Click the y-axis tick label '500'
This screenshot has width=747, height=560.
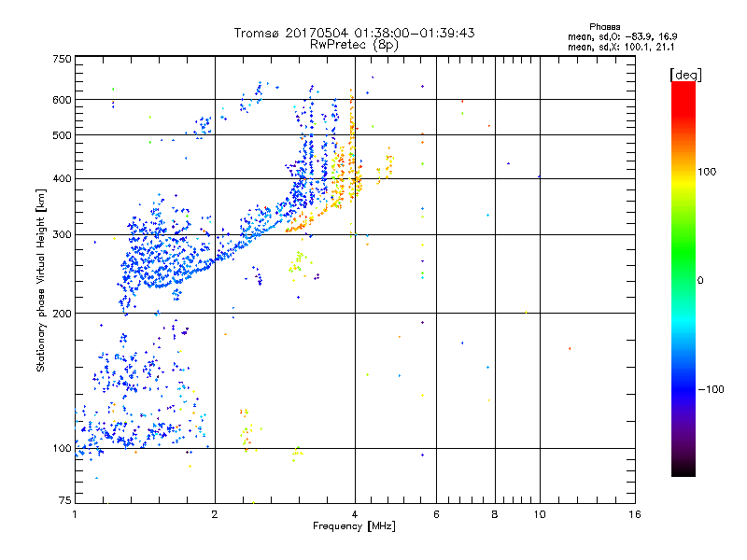[x=62, y=135]
